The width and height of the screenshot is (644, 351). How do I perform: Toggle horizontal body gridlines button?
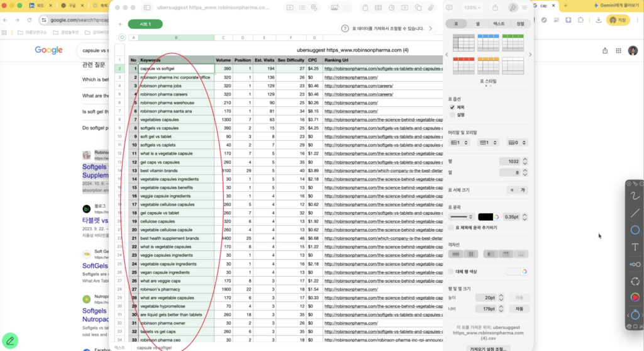pyautogui.click(x=455, y=254)
